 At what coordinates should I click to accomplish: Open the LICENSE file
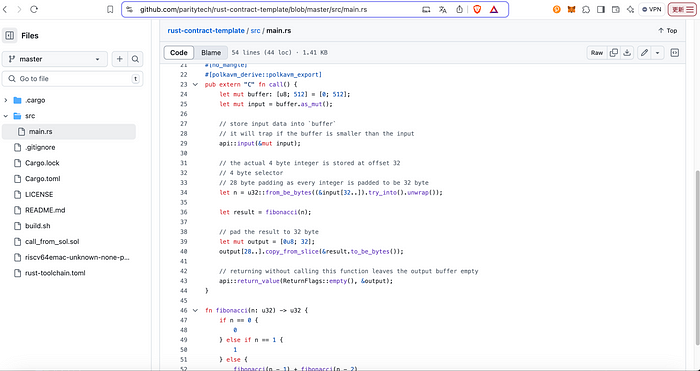(39, 195)
